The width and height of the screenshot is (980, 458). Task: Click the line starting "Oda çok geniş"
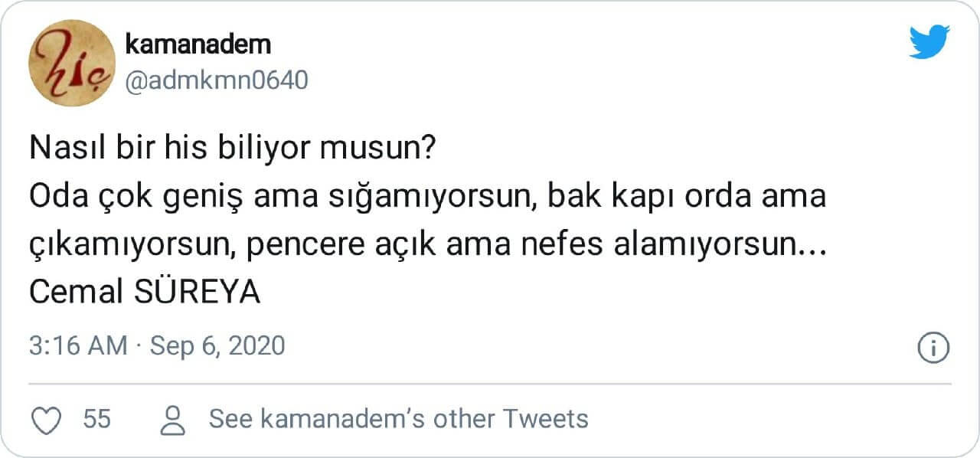tap(427, 197)
